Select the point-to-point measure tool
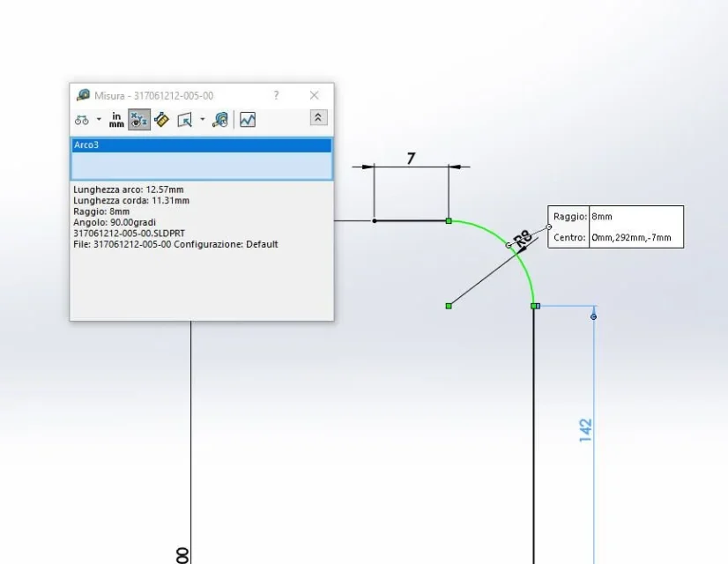The width and height of the screenshot is (728, 564). pos(161,120)
